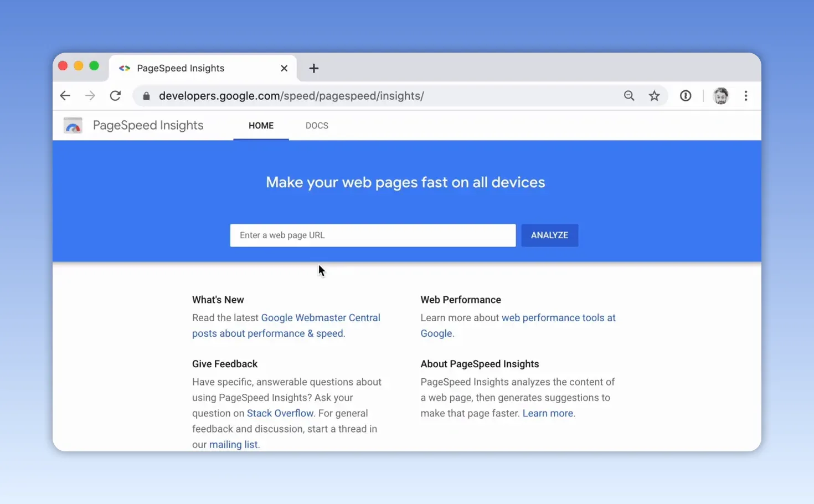Select the PageSpeed Insights browser tab
This screenshot has height=504, width=814.
point(203,68)
